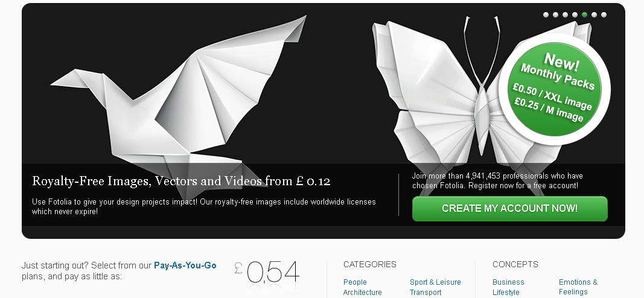Select the second slideshow indicator dot
The height and width of the screenshot is (298, 644).
555,14
